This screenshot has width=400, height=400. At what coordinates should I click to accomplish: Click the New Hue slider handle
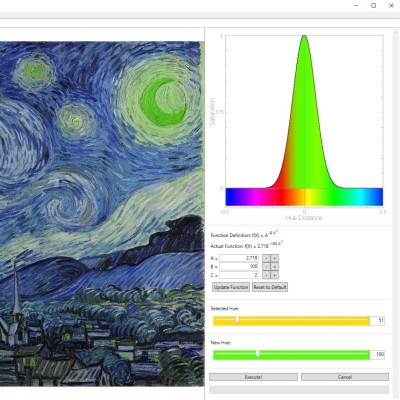coord(258,354)
